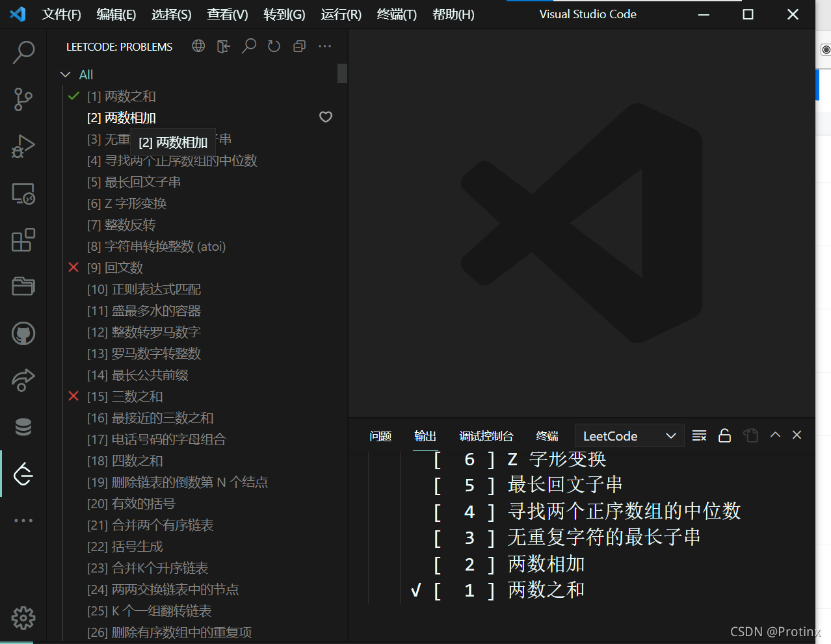
Task: Toggle output scroll lock
Action: [724, 435]
